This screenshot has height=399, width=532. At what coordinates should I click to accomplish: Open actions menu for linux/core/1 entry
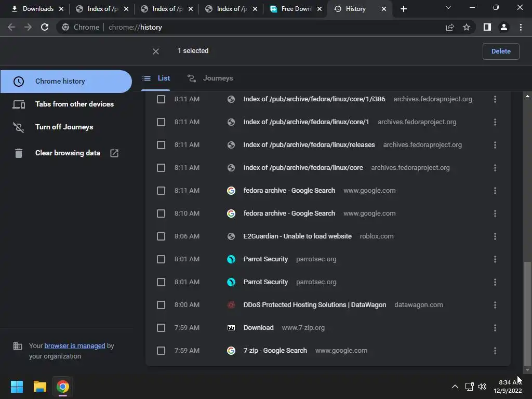495,122
